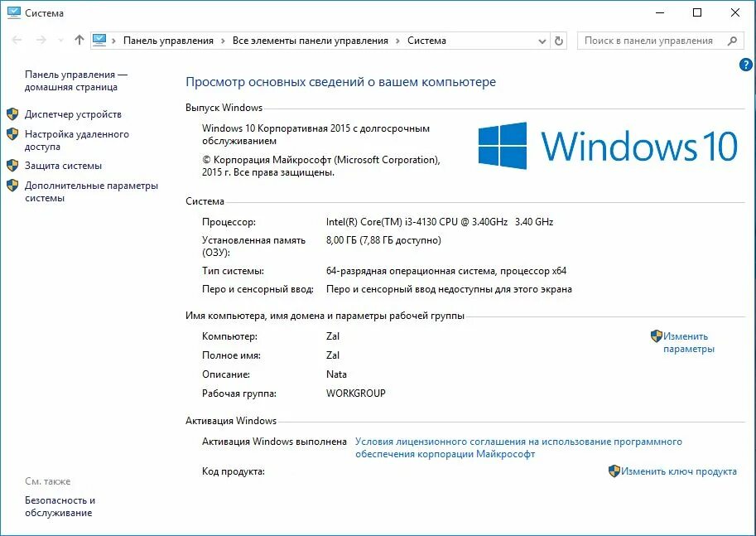
Task: Click the Back navigation arrow
Action: [x=17, y=41]
